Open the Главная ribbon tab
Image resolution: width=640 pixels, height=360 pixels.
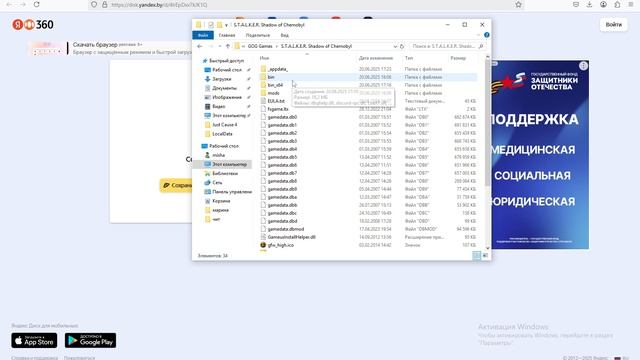pyautogui.click(x=227, y=36)
